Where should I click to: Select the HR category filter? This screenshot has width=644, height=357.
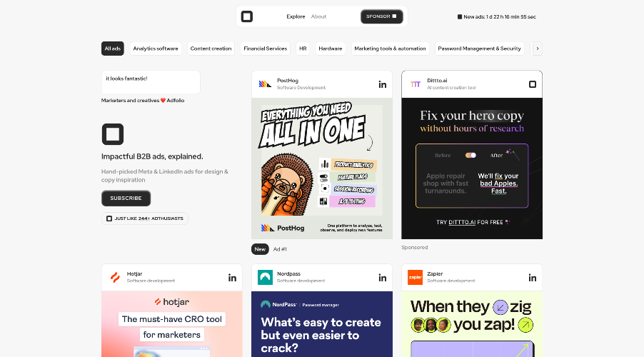[x=303, y=49]
